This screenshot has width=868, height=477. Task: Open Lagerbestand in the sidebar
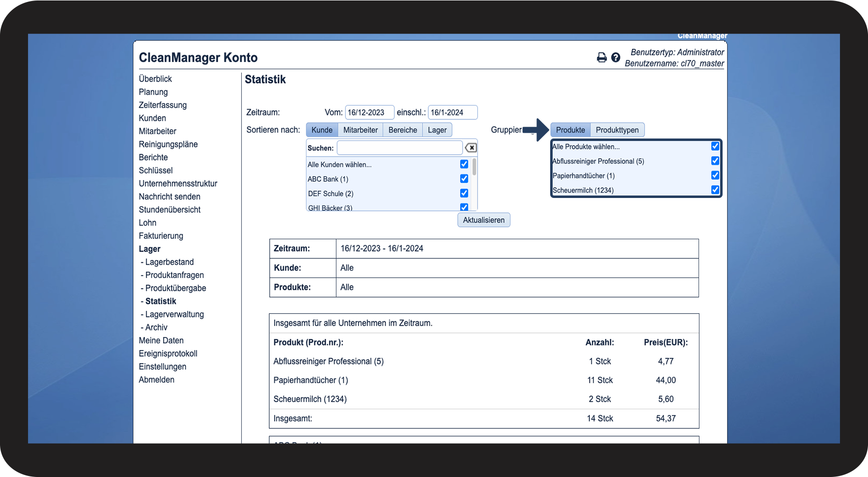point(169,262)
